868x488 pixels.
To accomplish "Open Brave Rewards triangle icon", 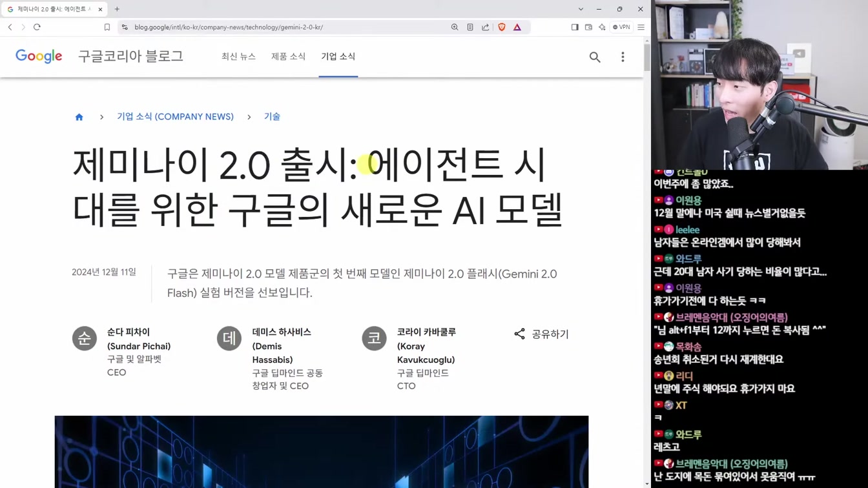I will pos(517,27).
